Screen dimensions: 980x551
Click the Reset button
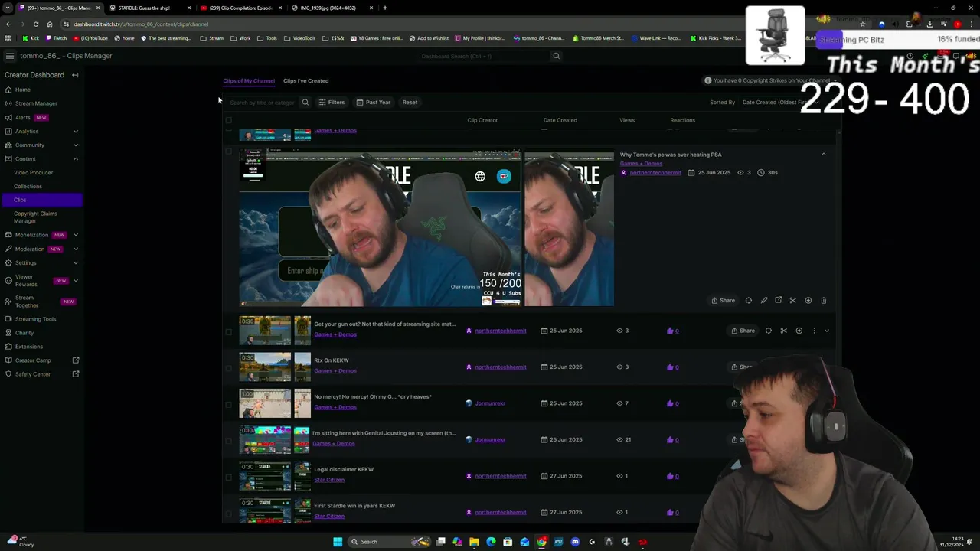coord(410,102)
